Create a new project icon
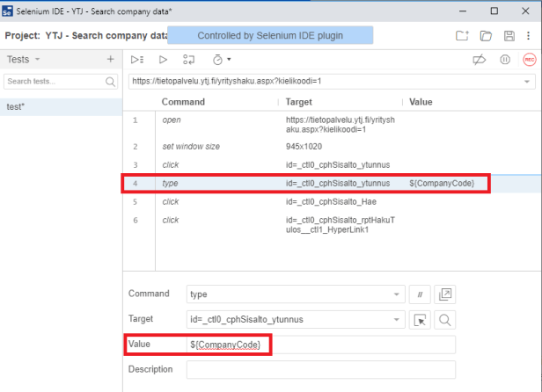This screenshot has height=392, width=542. pyautogui.click(x=462, y=35)
